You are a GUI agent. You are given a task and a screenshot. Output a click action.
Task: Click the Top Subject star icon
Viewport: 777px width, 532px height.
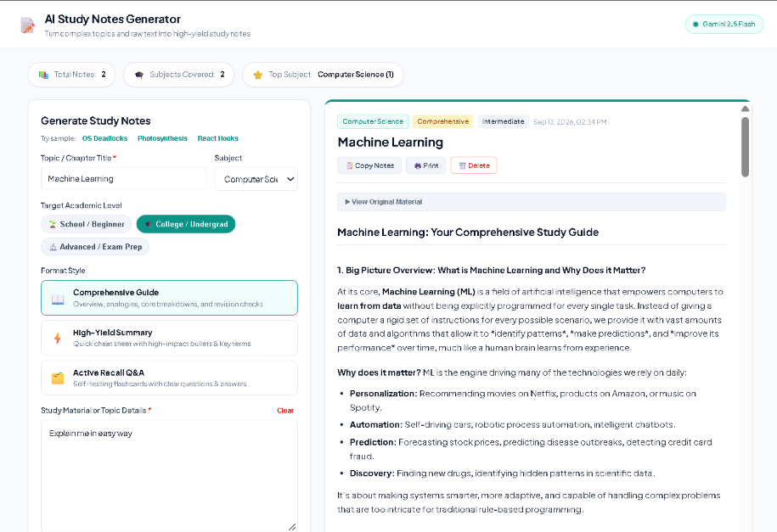point(257,75)
